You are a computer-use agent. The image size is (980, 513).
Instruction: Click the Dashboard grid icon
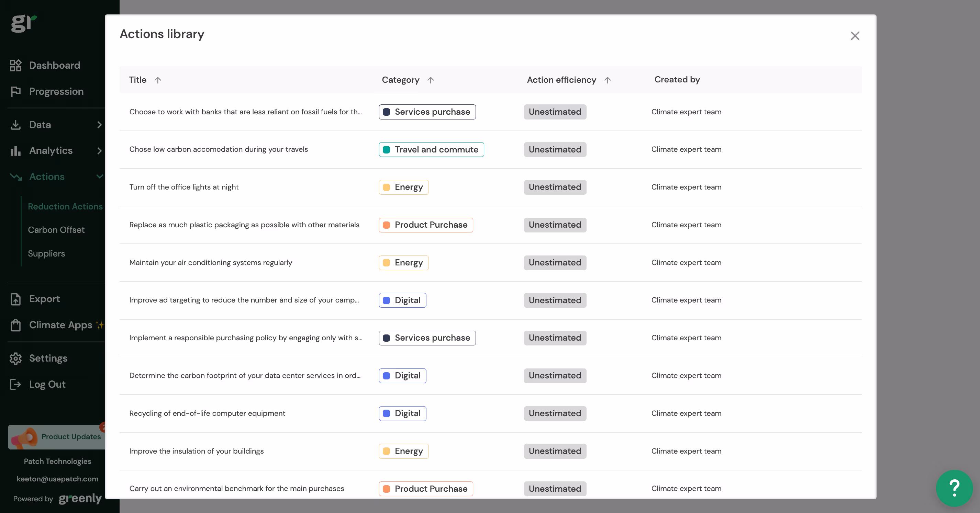pyautogui.click(x=15, y=65)
